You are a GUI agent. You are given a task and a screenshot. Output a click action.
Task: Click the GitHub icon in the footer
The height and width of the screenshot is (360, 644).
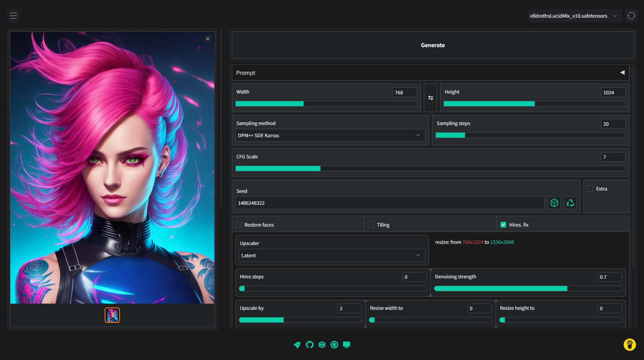310,345
